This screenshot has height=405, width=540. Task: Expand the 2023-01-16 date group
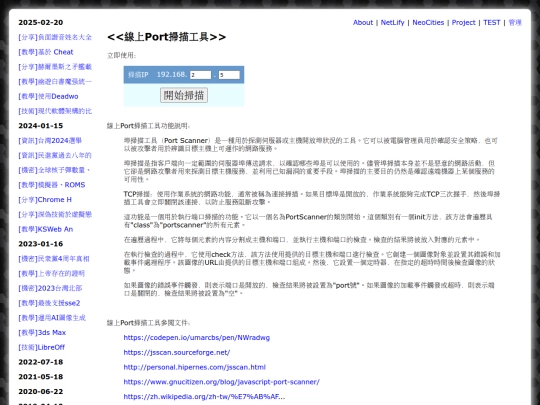[x=41, y=244]
